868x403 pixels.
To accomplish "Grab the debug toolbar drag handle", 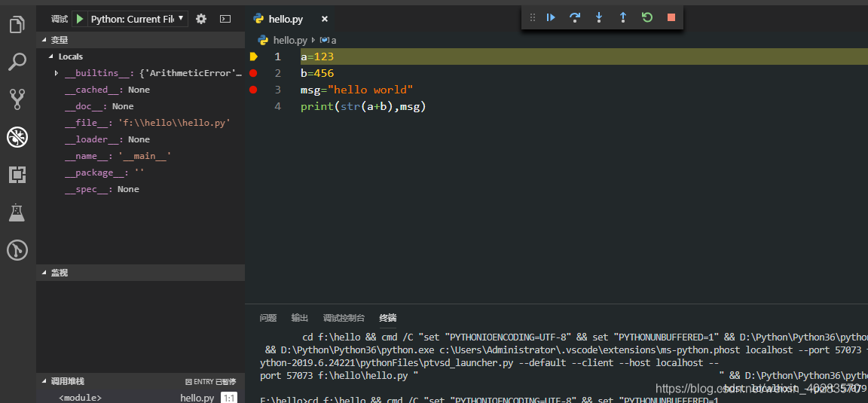I will pos(533,17).
